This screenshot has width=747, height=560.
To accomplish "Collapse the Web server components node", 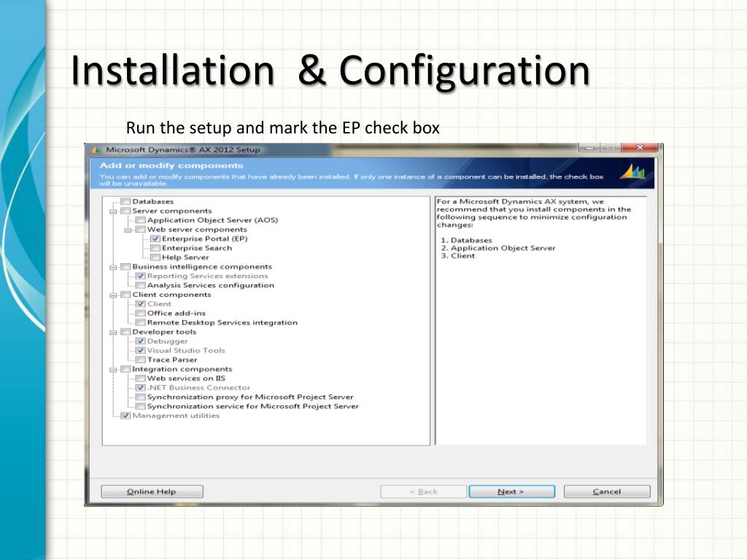I will [128, 230].
